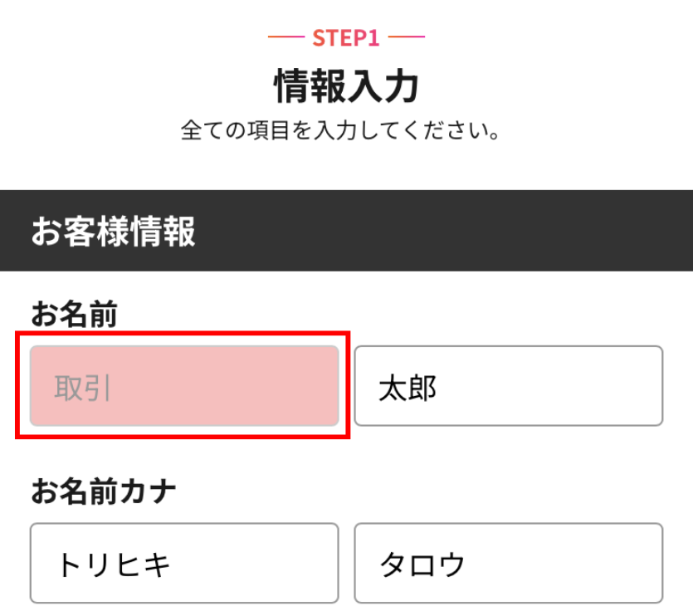Select the お客様情報 section header text
693x616 pixels.
(114, 232)
